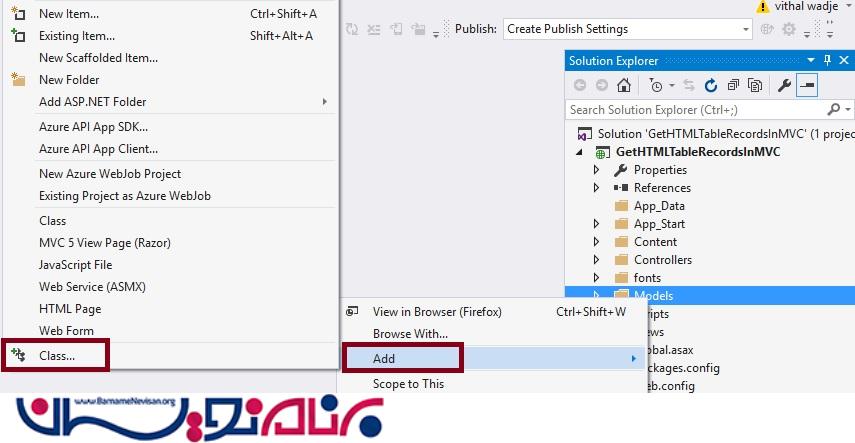The width and height of the screenshot is (855, 443).
Task: Open the Pending Changes Filter dropdown arrow
Action: (x=672, y=86)
